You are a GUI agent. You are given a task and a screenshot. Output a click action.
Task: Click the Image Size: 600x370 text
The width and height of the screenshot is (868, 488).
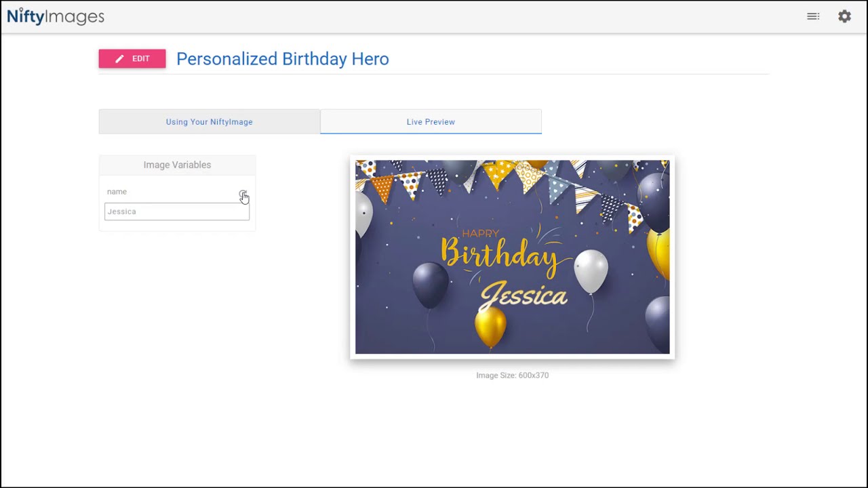tap(513, 375)
